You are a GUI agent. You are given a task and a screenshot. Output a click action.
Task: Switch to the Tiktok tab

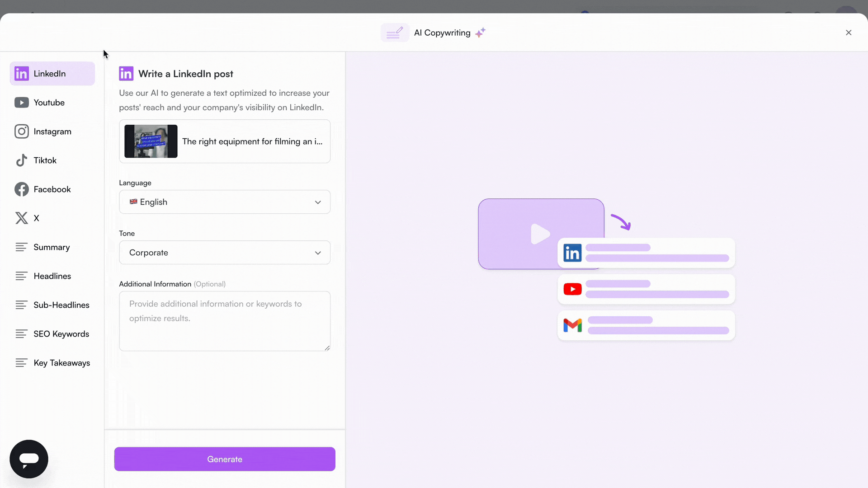52,160
